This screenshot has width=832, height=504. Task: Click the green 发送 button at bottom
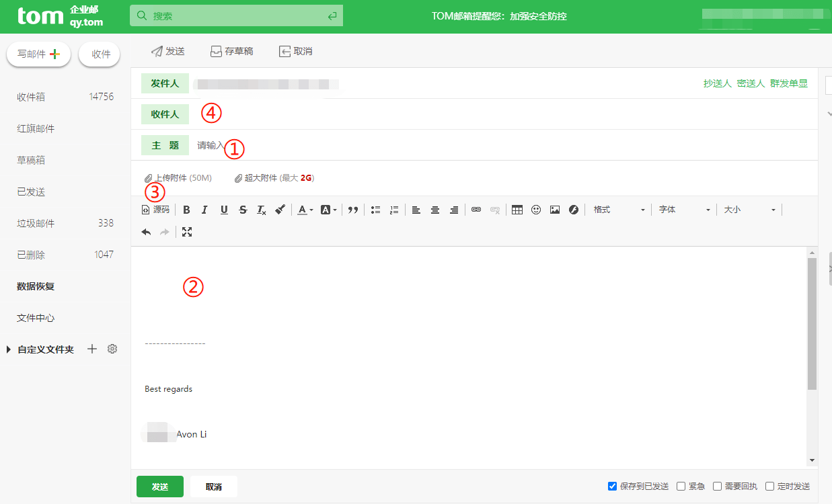pyautogui.click(x=160, y=487)
